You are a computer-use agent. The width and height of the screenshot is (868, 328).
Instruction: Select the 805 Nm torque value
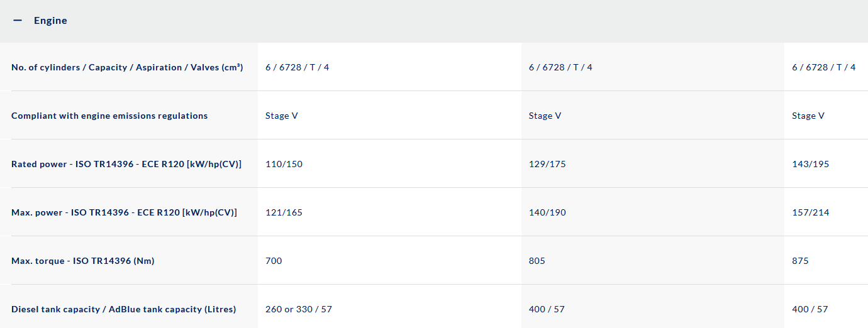click(537, 261)
